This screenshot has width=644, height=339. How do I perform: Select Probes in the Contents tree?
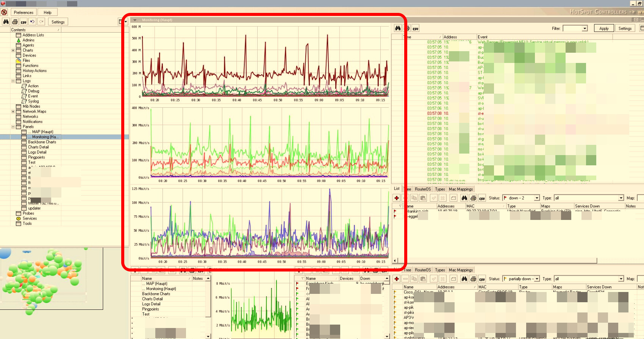pos(28,213)
